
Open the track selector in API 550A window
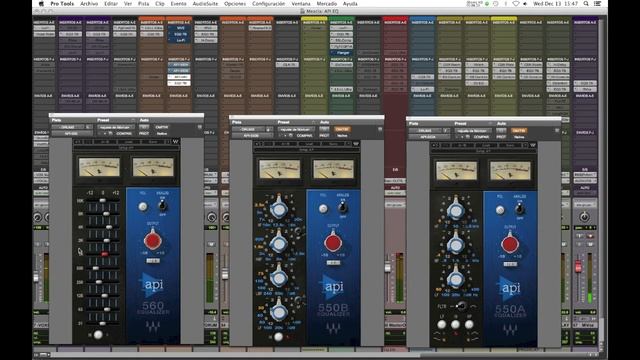click(x=425, y=131)
